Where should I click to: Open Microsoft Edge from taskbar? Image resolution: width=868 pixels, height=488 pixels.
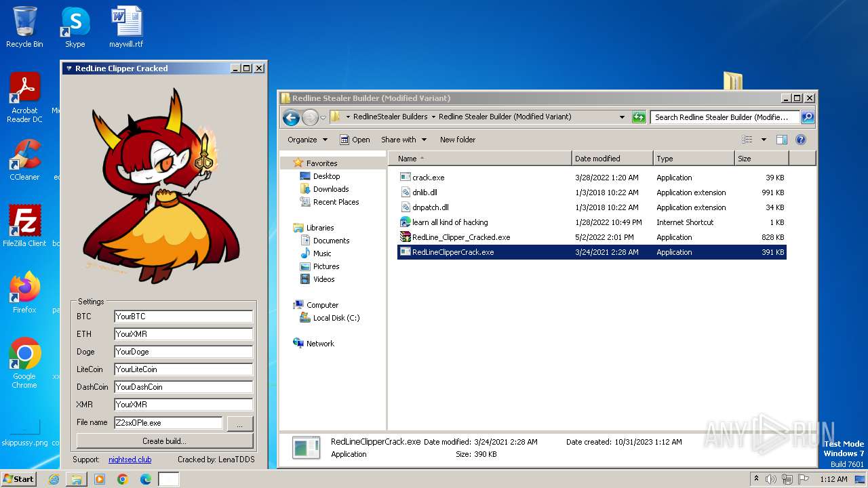click(x=145, y=479)
